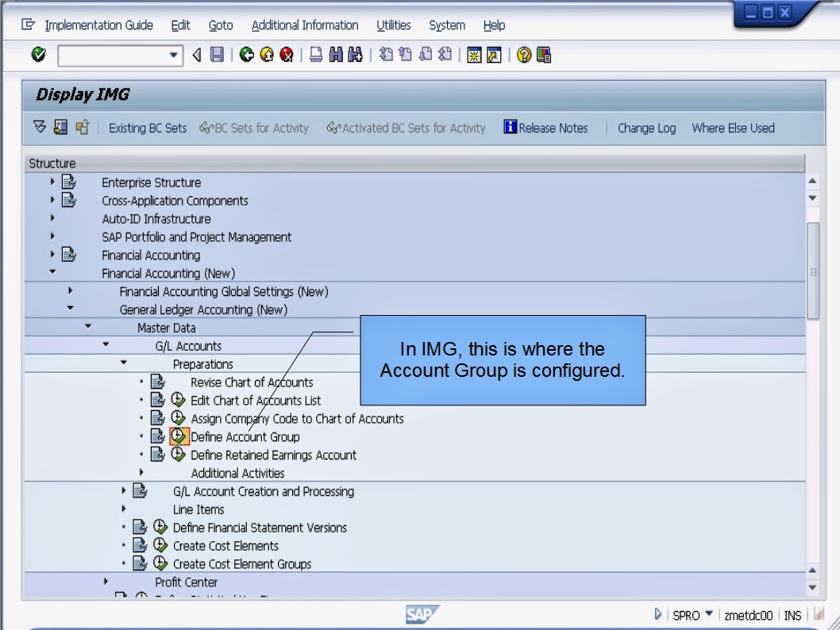The image size is (840, 630).
Task: Click the green Back arrow icon
Action: click(x=246, y=54)
